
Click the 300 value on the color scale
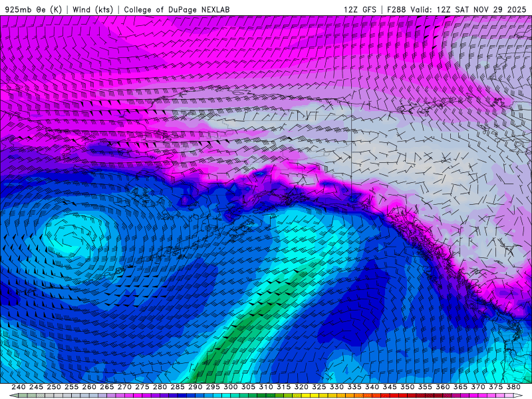(x=230, y=387)
